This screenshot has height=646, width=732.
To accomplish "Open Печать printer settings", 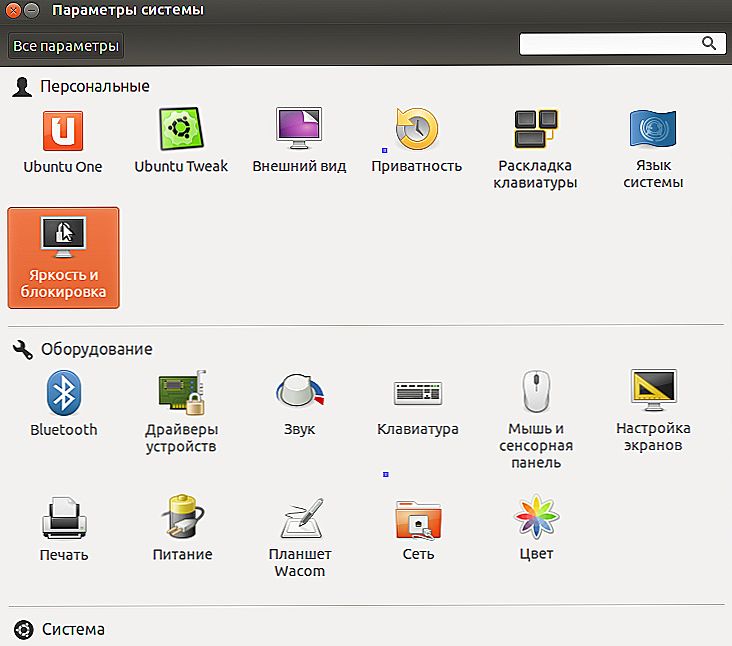I will 64,529.
